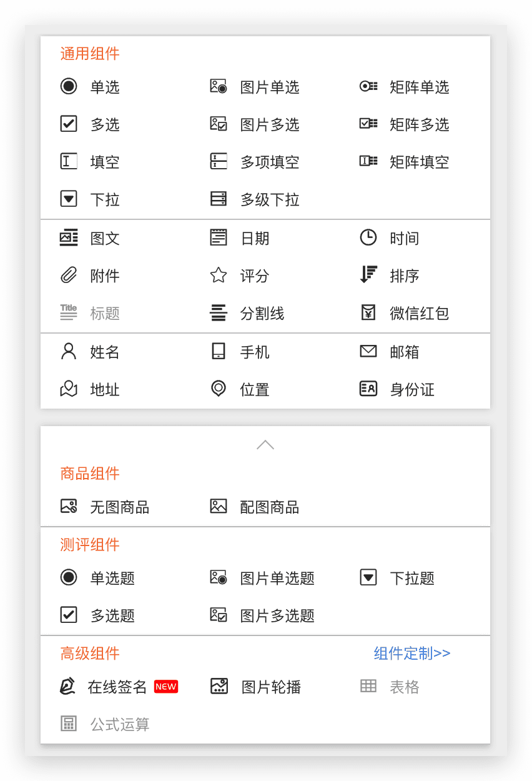The image size is (532, 781).
Task: Click the 配图商品 label
Action: [x=270, y=507]
